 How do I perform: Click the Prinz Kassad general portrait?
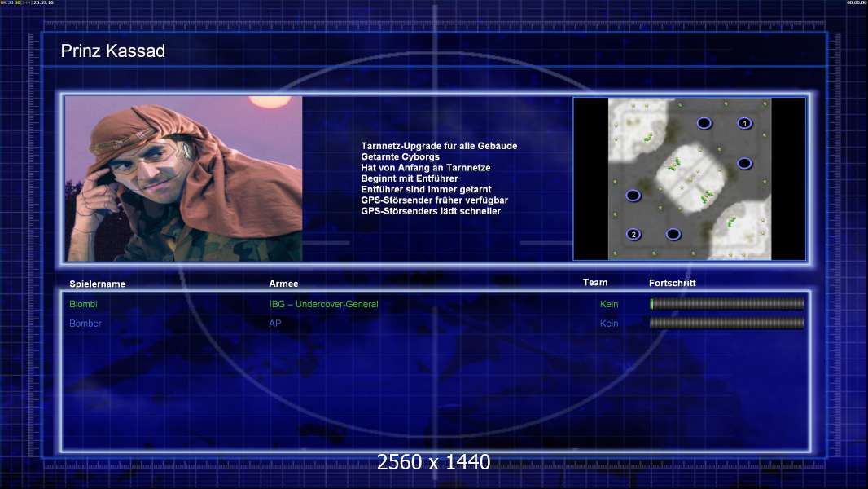coord(183,178)
